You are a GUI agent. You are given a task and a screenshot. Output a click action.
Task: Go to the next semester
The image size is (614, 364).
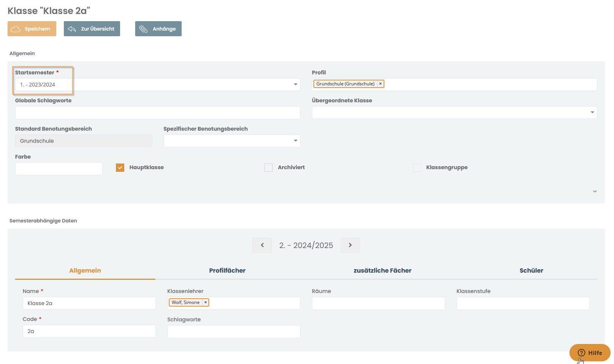(350, 245)
